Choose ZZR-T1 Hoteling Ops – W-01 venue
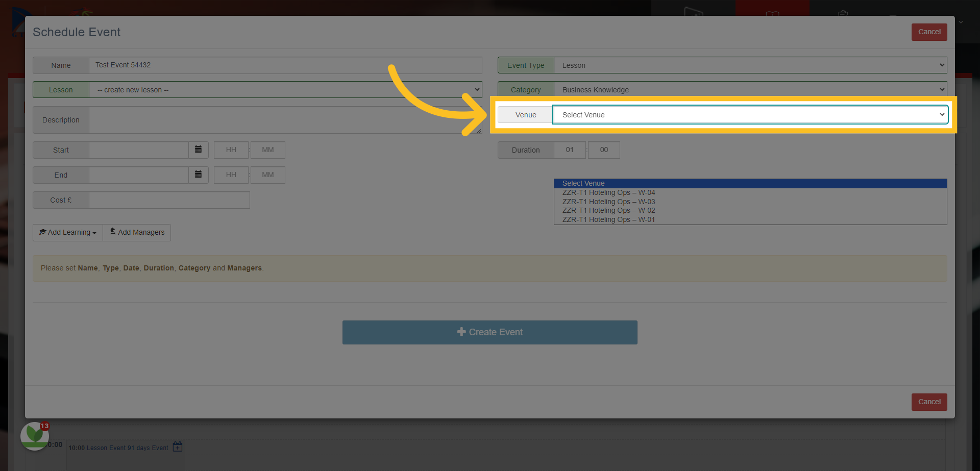 750,220
